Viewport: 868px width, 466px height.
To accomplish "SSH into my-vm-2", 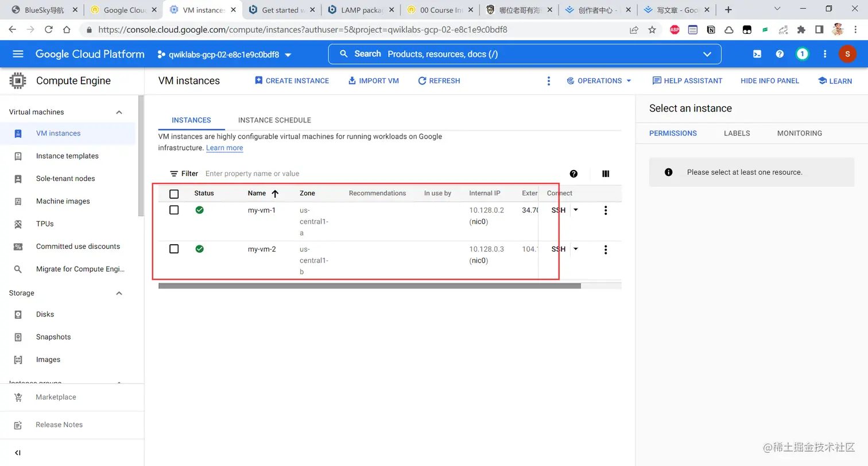I will tap(558, 249).
